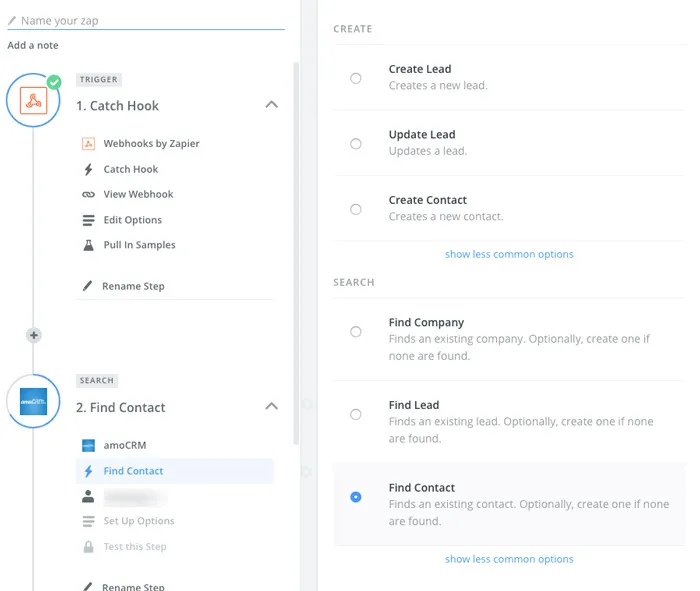Open Set Up Options item
The height and width of the screenshot is (591, 700).
[139, 521]
